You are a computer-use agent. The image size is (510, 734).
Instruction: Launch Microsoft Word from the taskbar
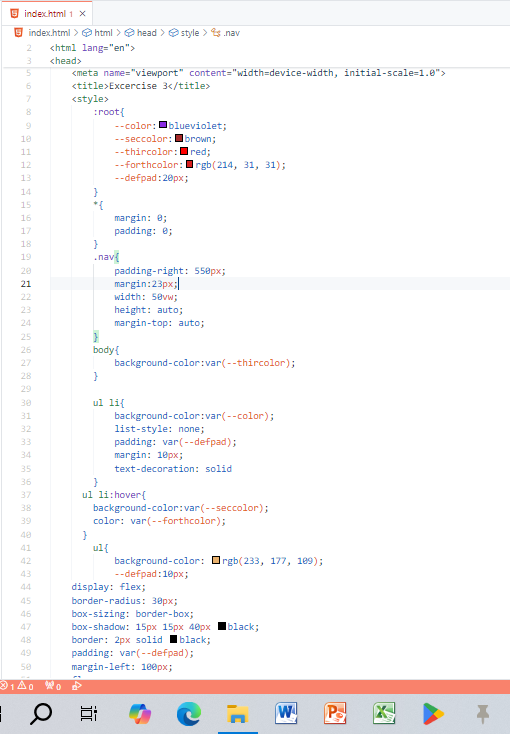(286, 713)
